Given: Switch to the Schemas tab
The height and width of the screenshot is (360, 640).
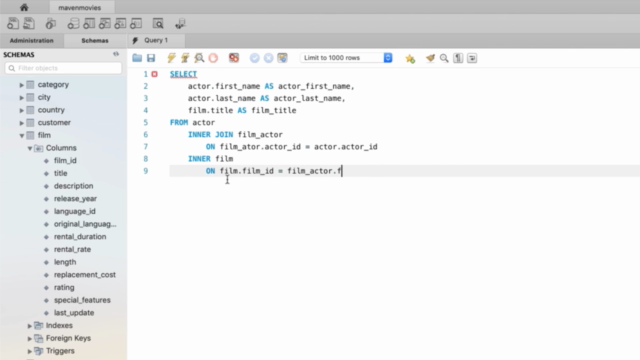Looking at the screenshot, I should pos(95,40).
